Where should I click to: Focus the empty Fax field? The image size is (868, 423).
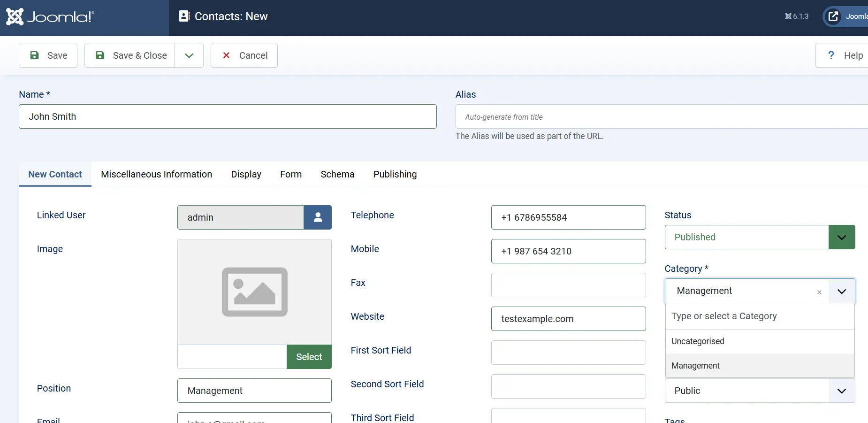coord(568,285)
